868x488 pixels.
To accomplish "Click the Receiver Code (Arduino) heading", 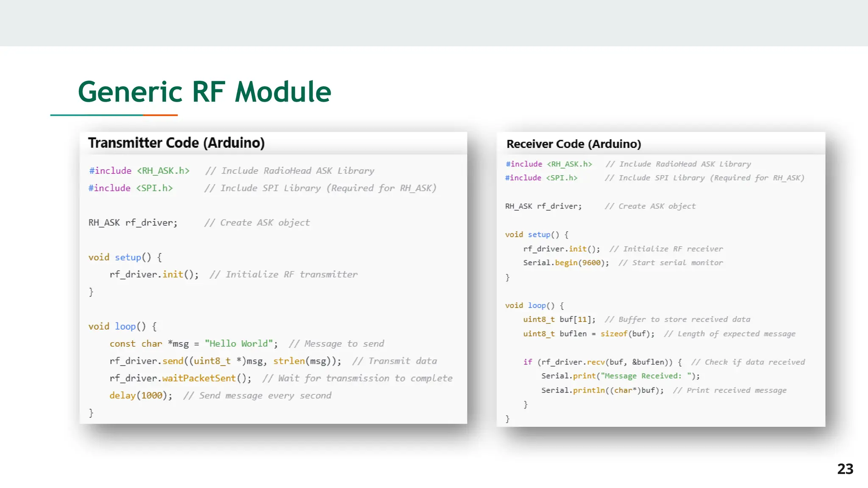I will click(x=573, y=144).
